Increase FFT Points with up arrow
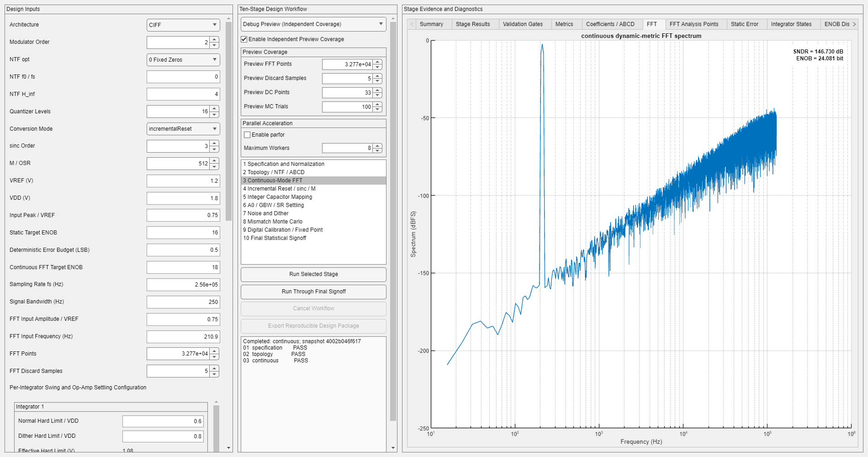This screenshot has width=868, height=457. pos(214,351)
